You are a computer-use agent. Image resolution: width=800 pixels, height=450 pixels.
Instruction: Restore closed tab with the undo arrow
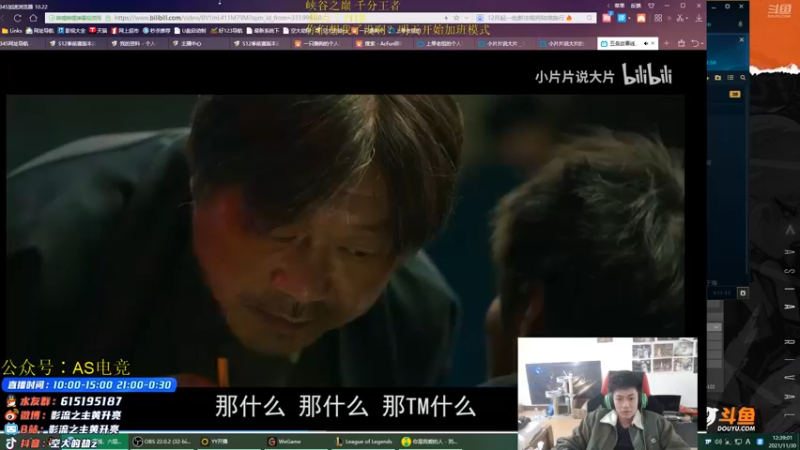point(695,44)
